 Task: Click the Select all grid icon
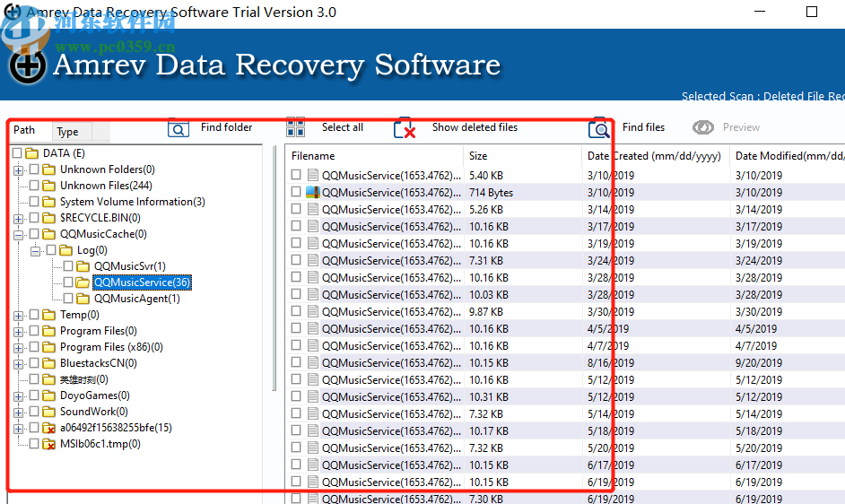click(296, 128)
